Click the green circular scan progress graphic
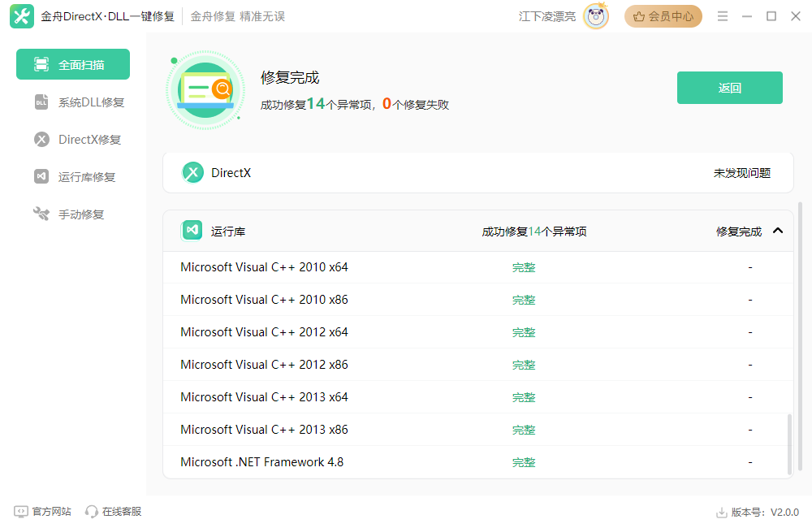Screen dimensions: 812x528 point(205,90)
